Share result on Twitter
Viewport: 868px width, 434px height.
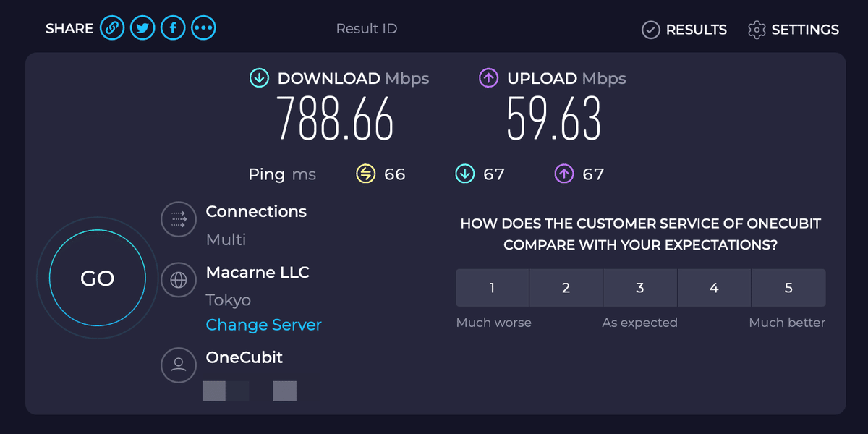pos(142,28)
